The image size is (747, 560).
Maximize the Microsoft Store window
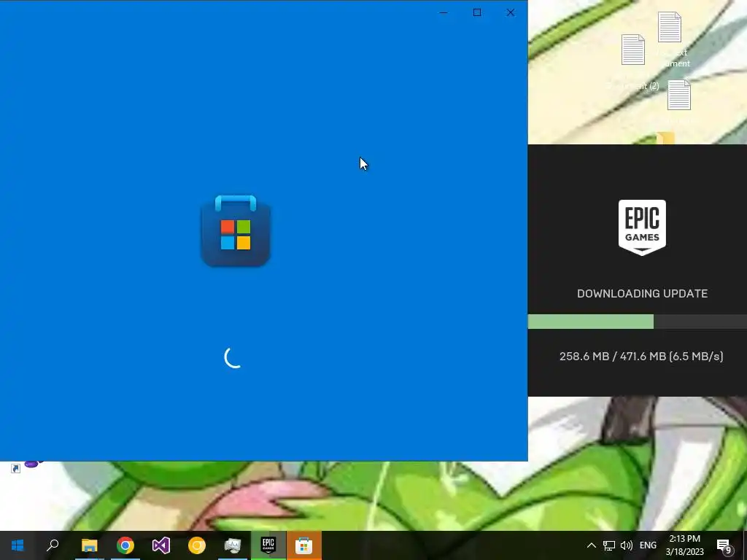click(477, 12)
